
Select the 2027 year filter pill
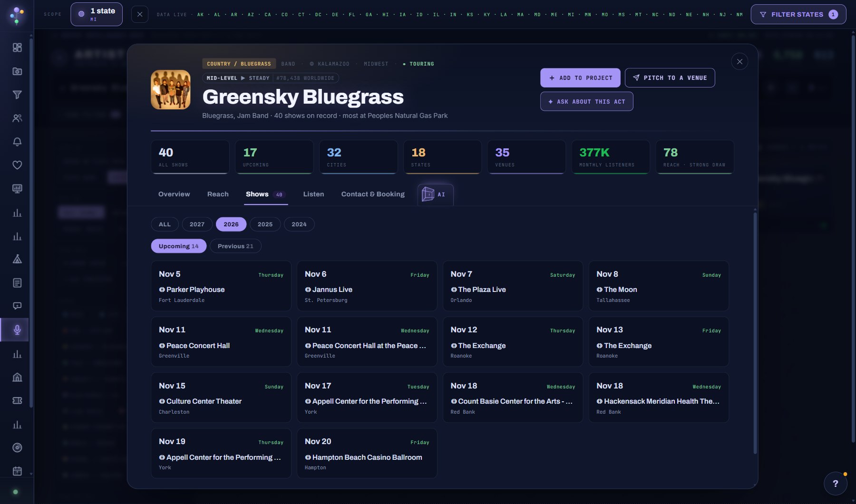click(197, 224)
